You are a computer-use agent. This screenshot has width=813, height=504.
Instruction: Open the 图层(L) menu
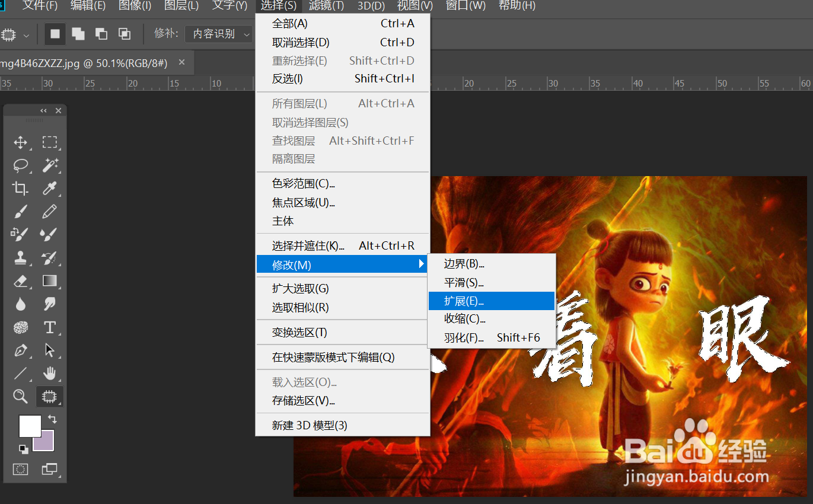(181, 6)
